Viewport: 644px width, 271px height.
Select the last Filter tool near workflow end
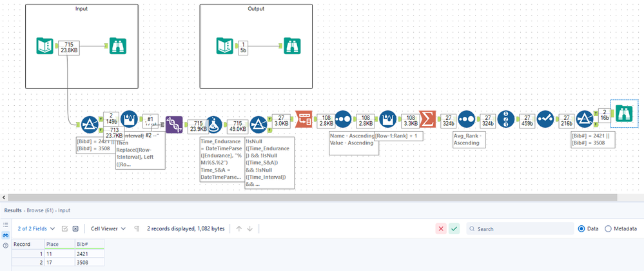coord(585,119)
